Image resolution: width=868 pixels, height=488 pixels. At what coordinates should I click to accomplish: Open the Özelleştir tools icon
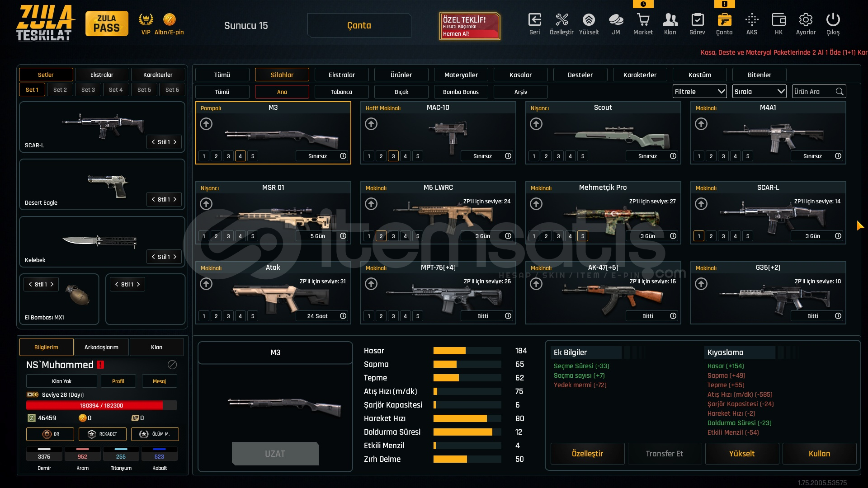(561, 20)
